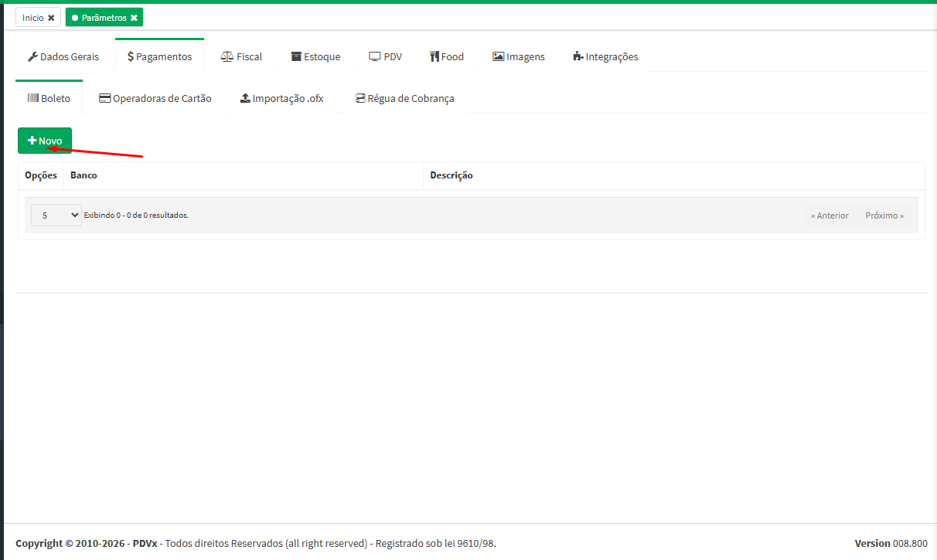The height and width of the screenshot is (560, 937).
Task: Click the Opções column header
Action: 41,175
